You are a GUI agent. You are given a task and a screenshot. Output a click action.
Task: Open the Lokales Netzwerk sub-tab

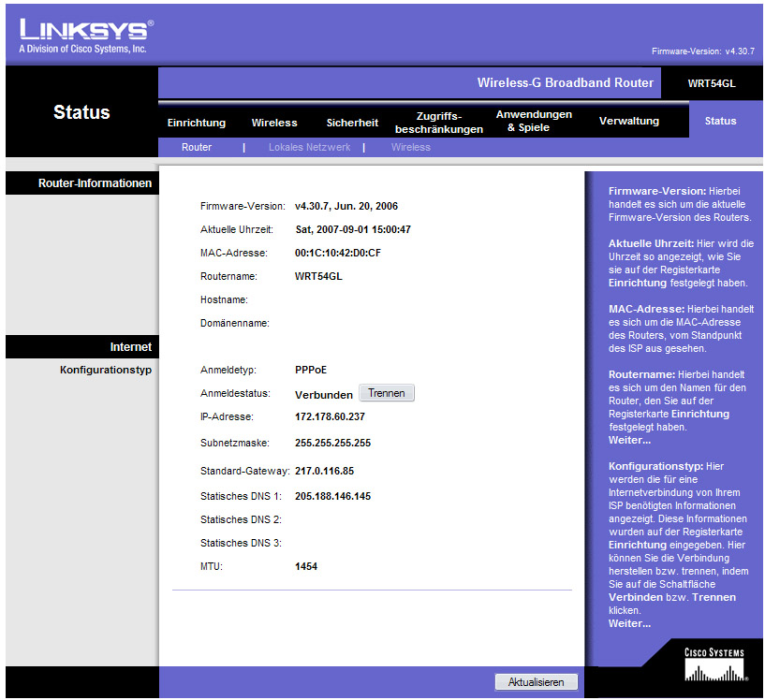[x=309, y=147]
